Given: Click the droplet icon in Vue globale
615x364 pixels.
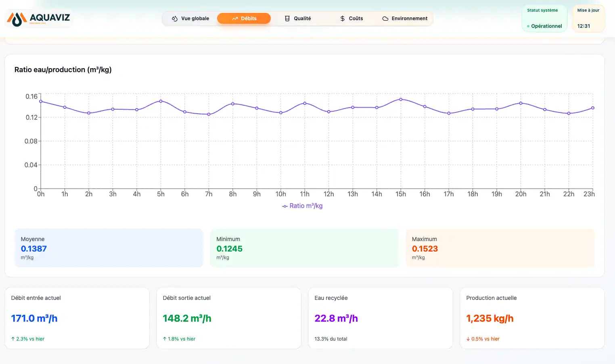Looking at the screenshot, I should [x=175, y=19].
